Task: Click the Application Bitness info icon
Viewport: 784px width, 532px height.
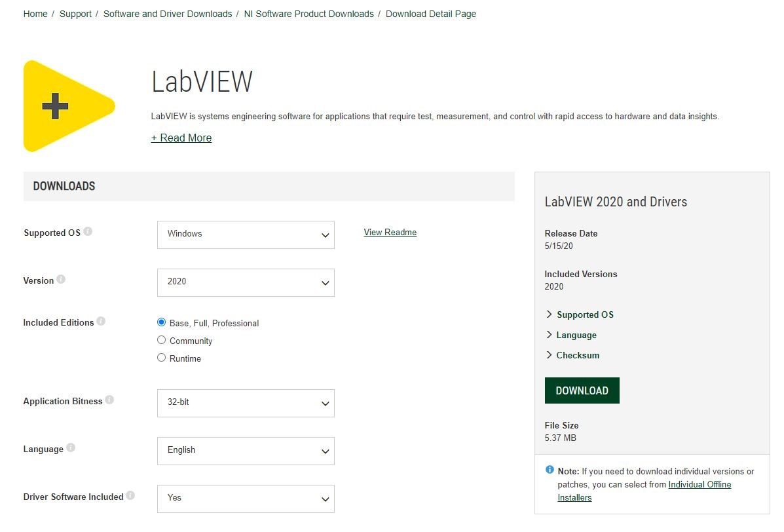Action: click(x=109, y=400)
